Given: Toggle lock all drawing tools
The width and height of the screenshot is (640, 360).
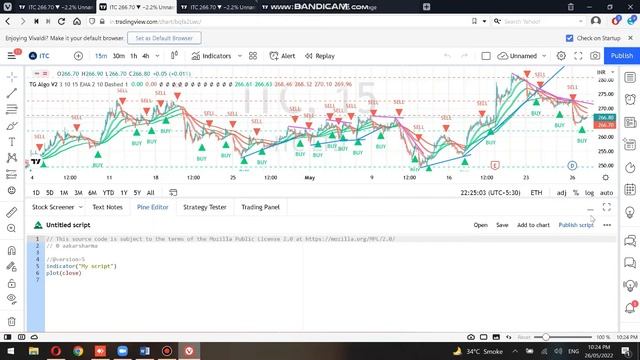Looking at the screenshot, I should (12, 283).
